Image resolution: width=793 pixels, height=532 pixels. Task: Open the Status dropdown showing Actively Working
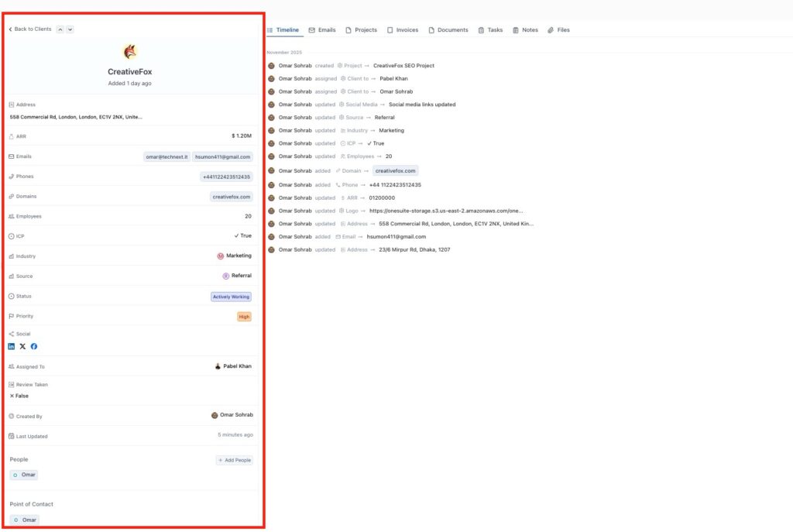pyautogui.click(x=231, y=297)
